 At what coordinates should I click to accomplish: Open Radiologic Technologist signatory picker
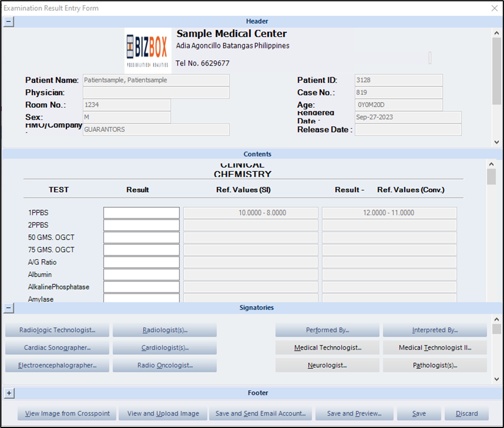click(57, 330)
